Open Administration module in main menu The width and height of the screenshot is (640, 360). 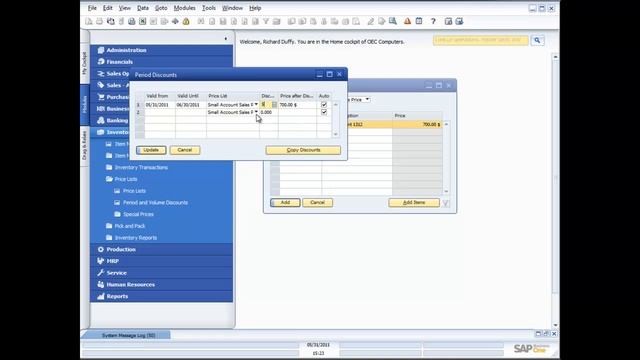pos(162,50)
